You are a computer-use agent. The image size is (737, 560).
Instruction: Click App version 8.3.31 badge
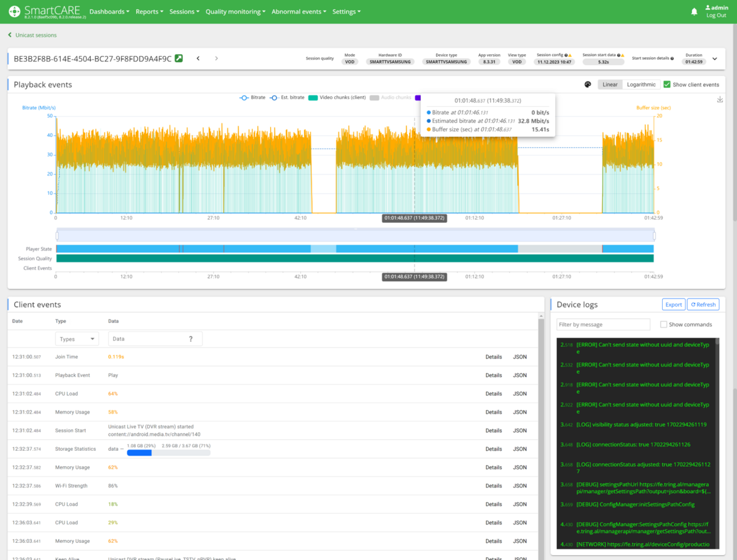489,62
